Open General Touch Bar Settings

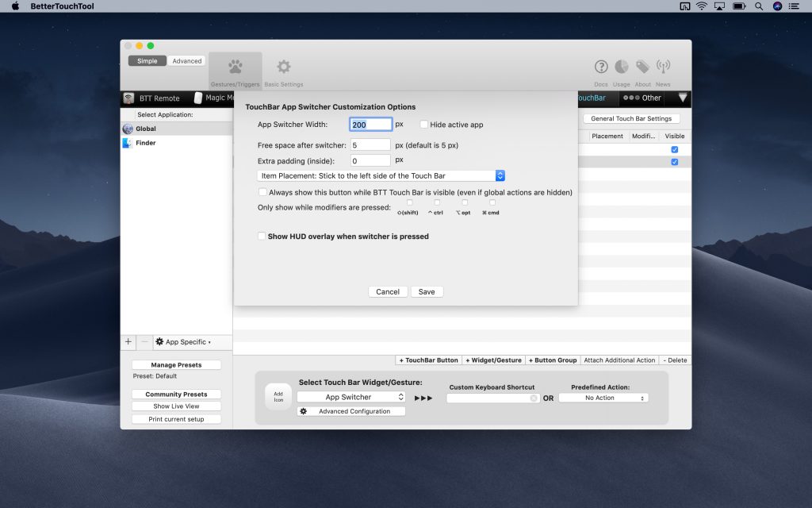(631, 119)
